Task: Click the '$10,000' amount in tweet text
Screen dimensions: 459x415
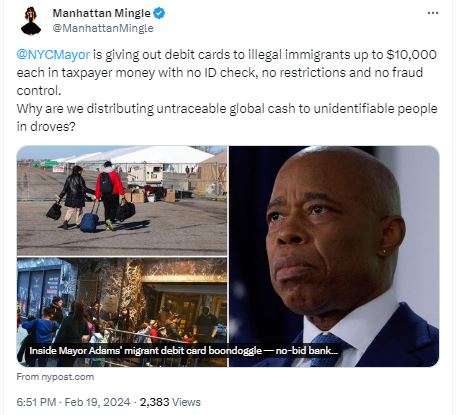Action: (411, 54)
